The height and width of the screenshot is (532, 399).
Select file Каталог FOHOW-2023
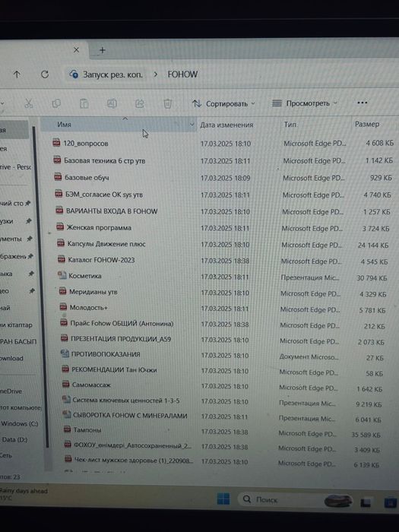101,260
